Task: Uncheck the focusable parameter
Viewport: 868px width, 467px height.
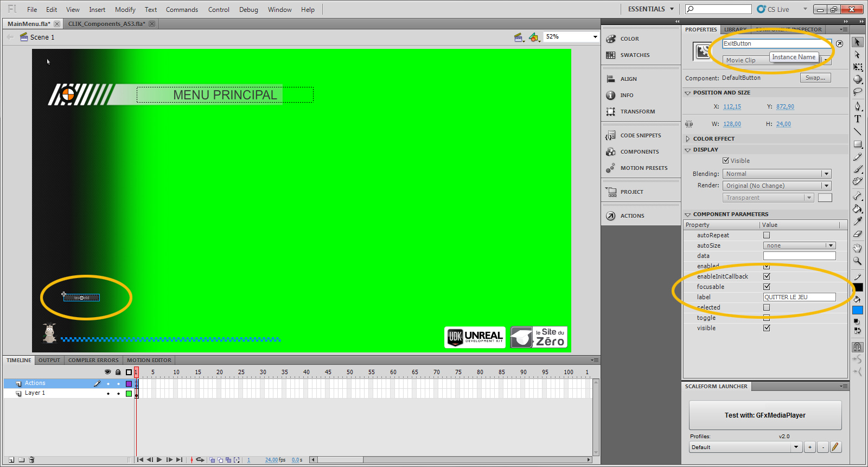Action: 767,287
